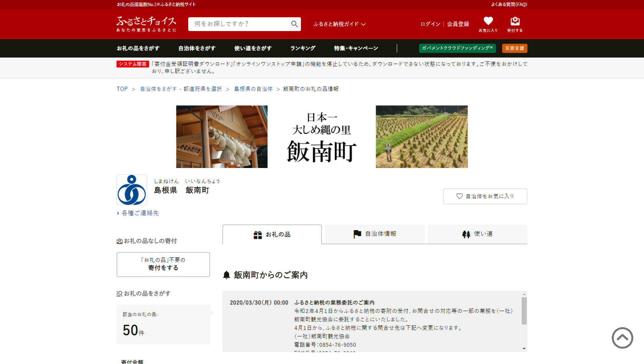Click heart icon in 自治体をお気に入り button

coord(459,196)
